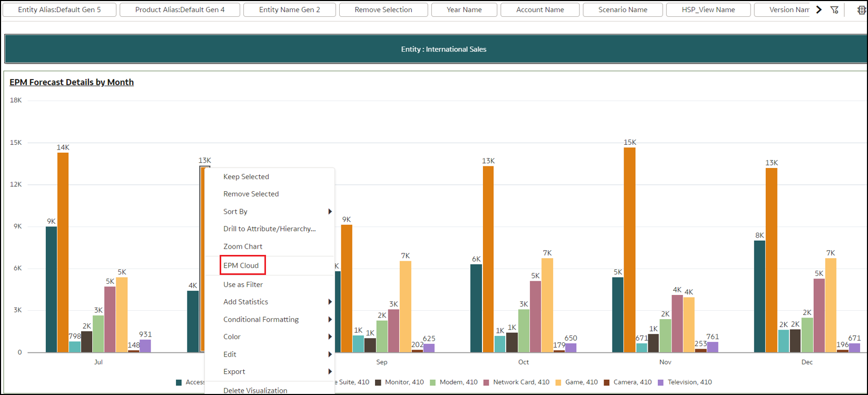Open the Year Name filter
The width and height of the screenshot is (868, 395).
click(x=464, y=10)
